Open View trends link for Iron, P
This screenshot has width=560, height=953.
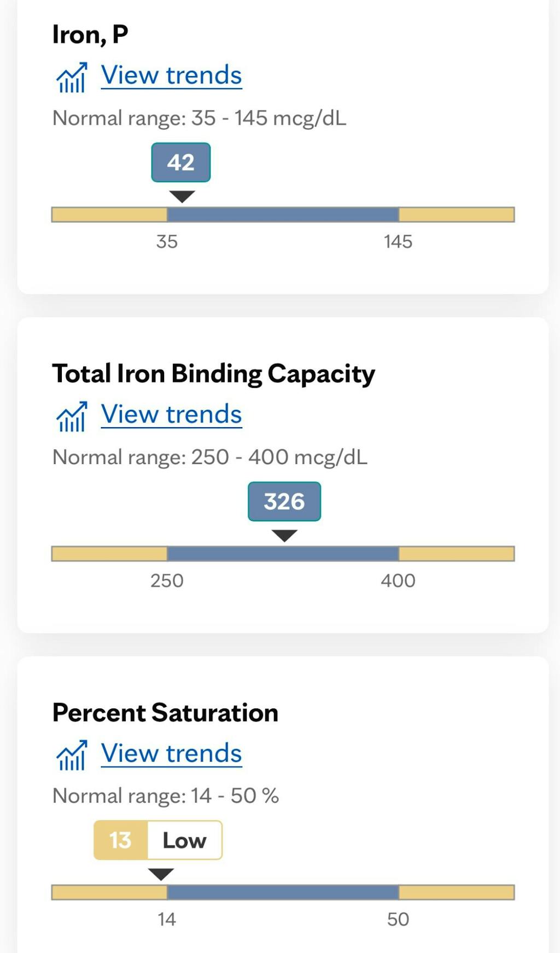171,75
